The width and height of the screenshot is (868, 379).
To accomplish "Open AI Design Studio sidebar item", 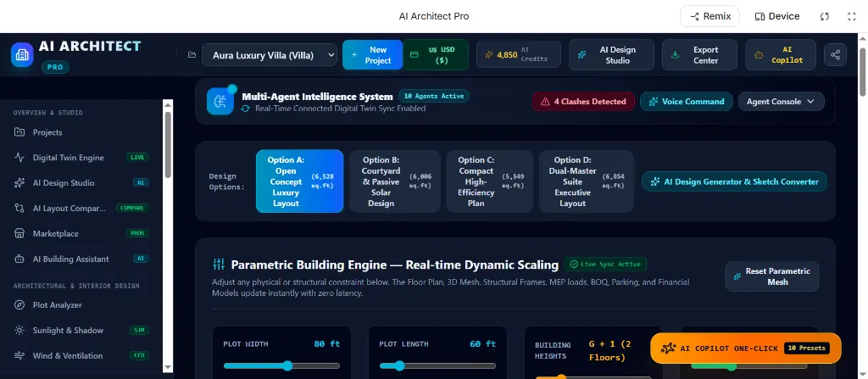I will click(x=82, y=183).
